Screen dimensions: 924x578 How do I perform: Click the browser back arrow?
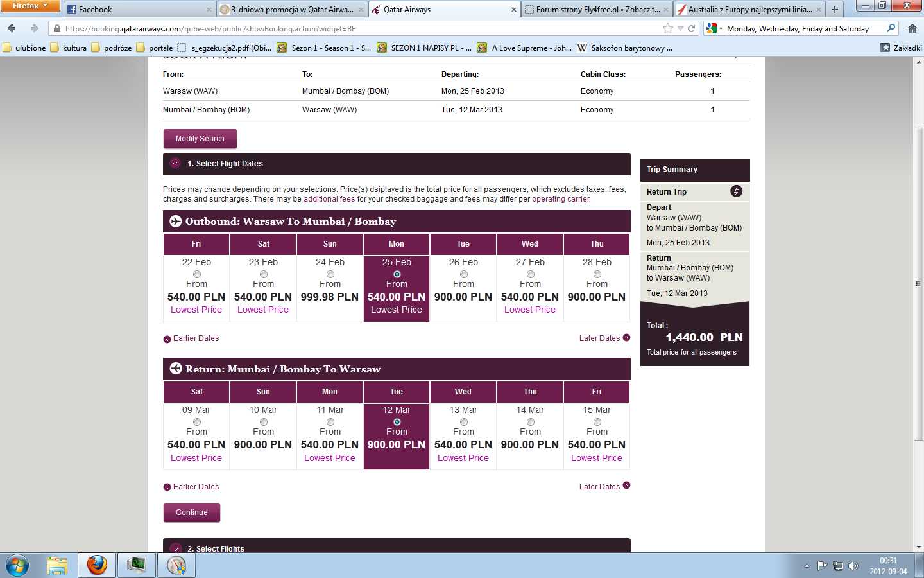pos(12,28)
